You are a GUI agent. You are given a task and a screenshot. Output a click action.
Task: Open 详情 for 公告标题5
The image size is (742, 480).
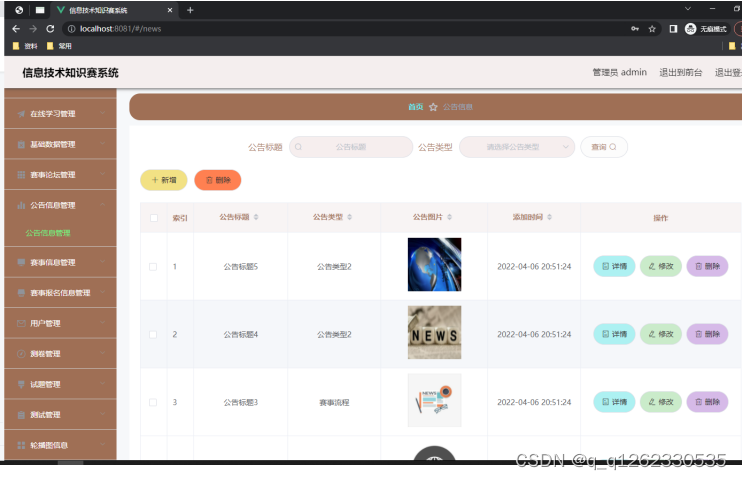614,266
